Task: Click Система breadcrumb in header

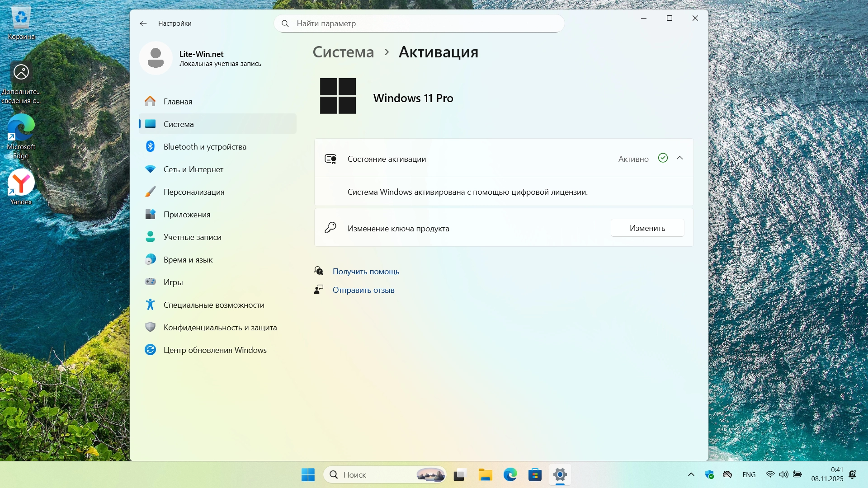Action: pyautogui.click(x=343, y=52)
